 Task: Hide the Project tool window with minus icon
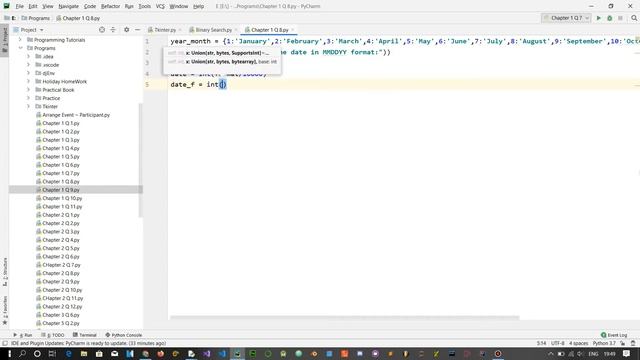point(138,30)
